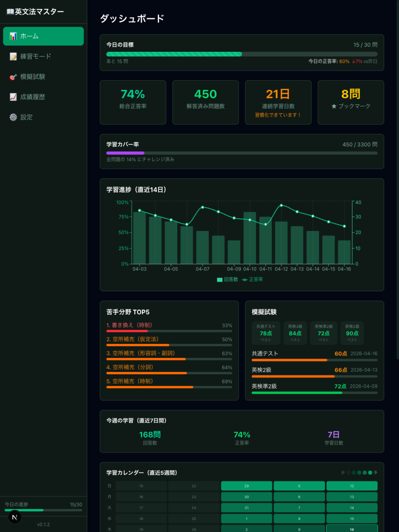Click the dartboard icon for 模擬試験
Viewport: 399px width, 532px height.
coord(13,77)
